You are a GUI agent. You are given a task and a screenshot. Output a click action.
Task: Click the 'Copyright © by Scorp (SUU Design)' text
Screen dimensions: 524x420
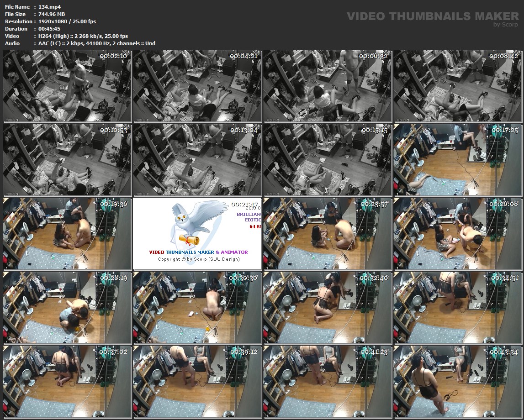199,259
